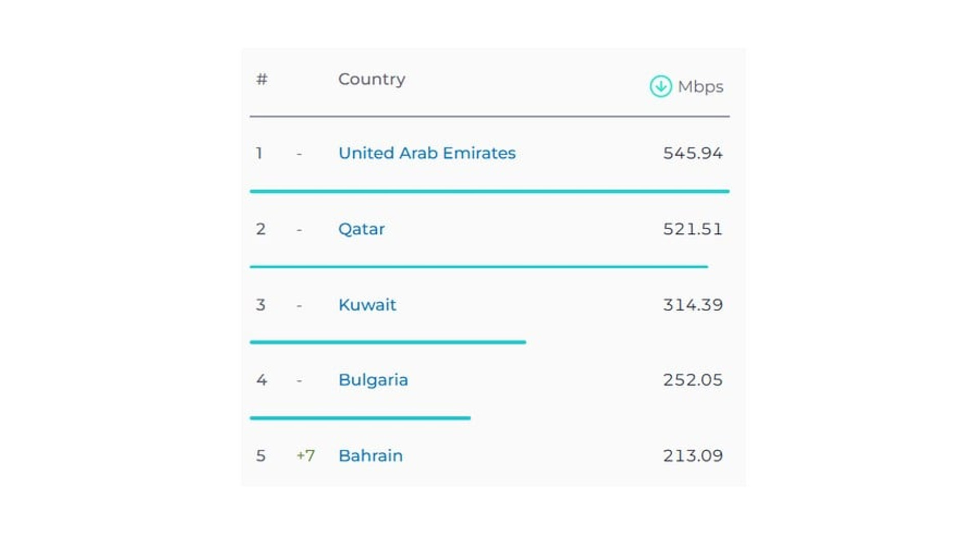Open the Kuwait country link
This screenshot has width=980, height=538.
point(367,305)
